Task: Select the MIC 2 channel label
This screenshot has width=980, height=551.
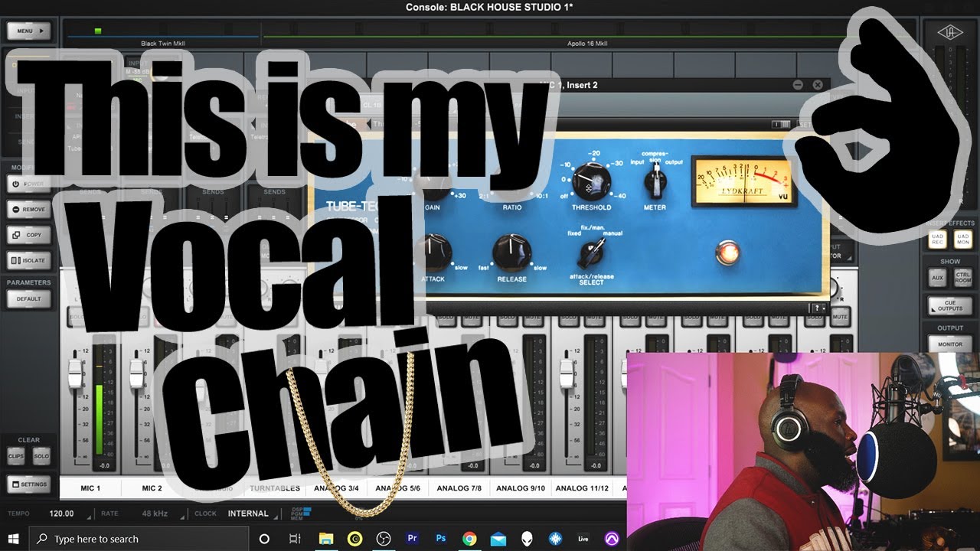Action: point(152,487)
